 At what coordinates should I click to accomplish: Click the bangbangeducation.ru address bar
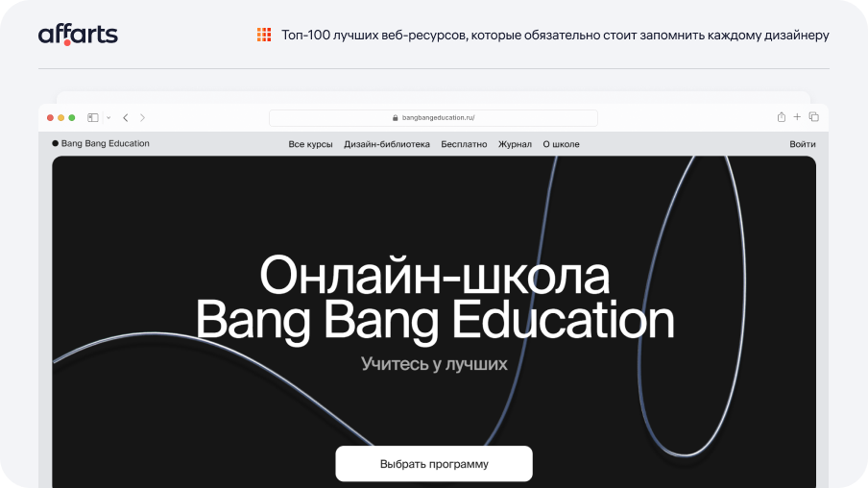click(x=433, y=118)
